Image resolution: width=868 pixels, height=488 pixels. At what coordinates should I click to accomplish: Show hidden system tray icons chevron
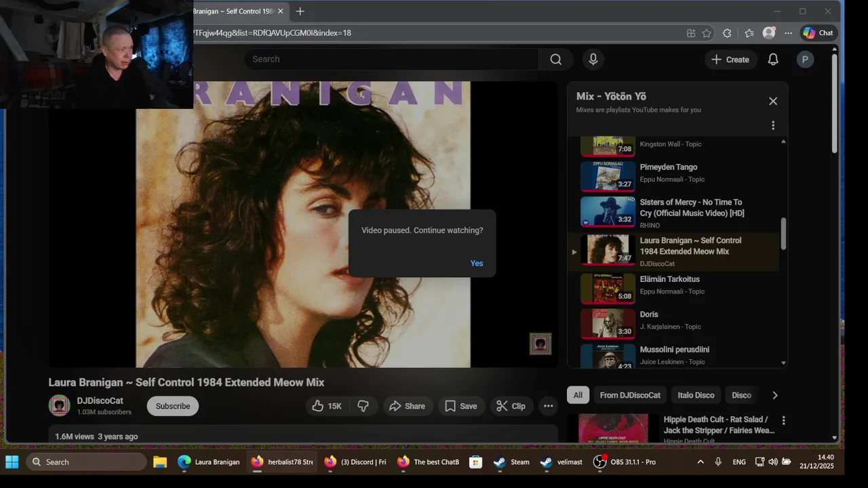(x=700, y=462)
